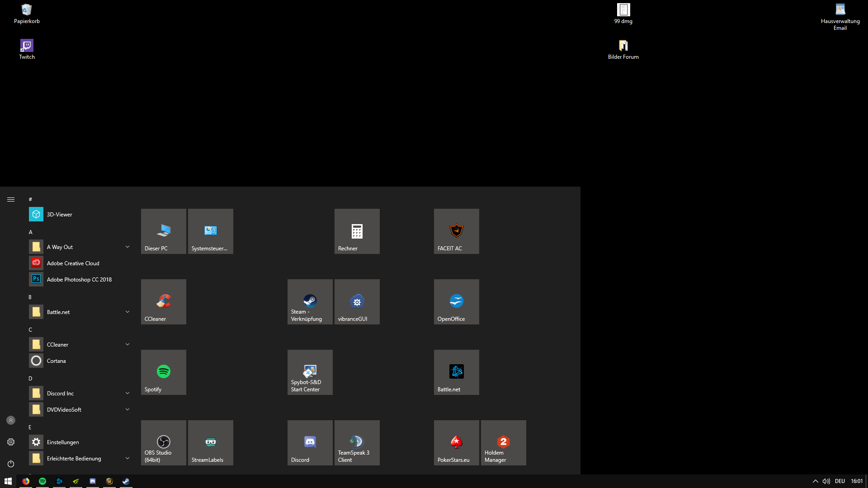Open the clock showing 16:01
The image size is (868, 488).
(x=857, y=481)
